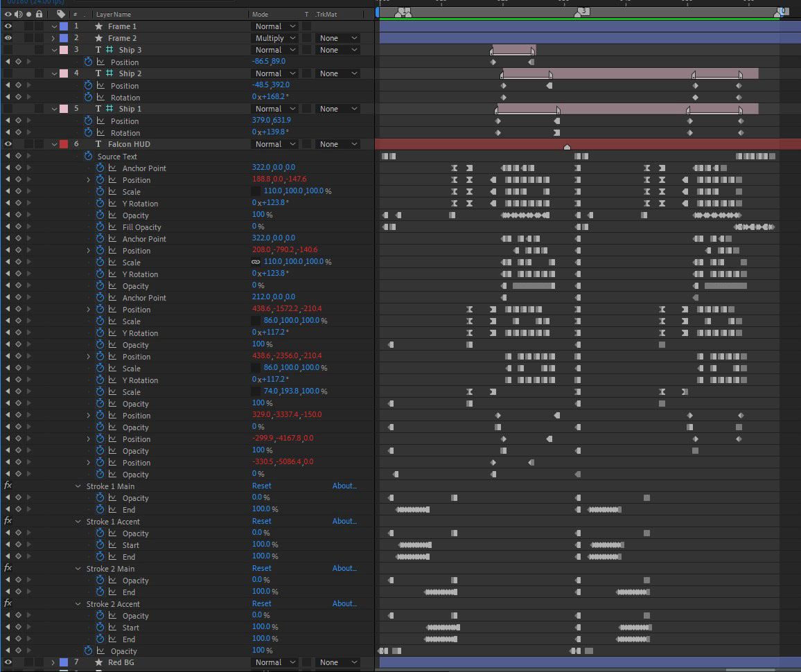Toggle preserve transparency box for Frame 2
Screen dimensions: 801x672
pyautogui.click(x=306, y=38)
